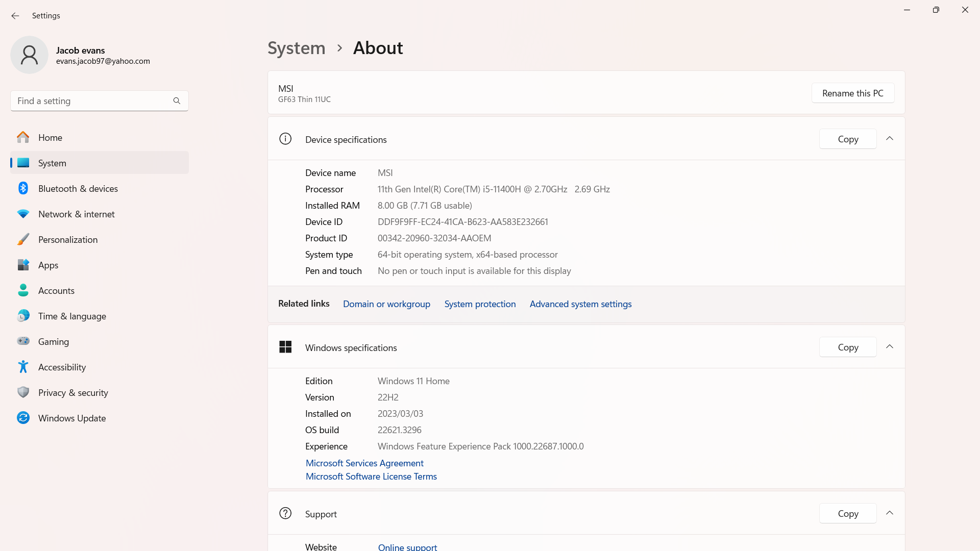Click the back arrow in Settings
This screenshot has width=980, height=551.
click(15, 16)
